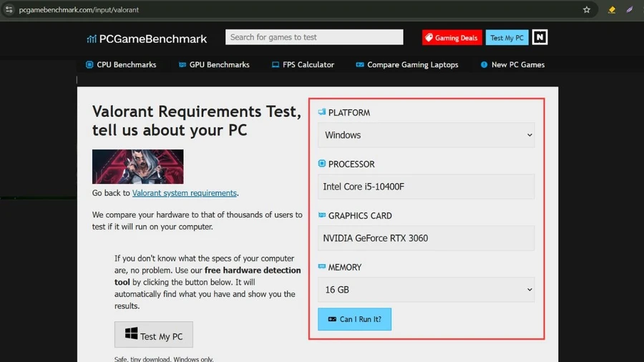Click the Can I Run It? button
Image resolution: width=644 pixels, height=362 pixels.
pos(354,319)
